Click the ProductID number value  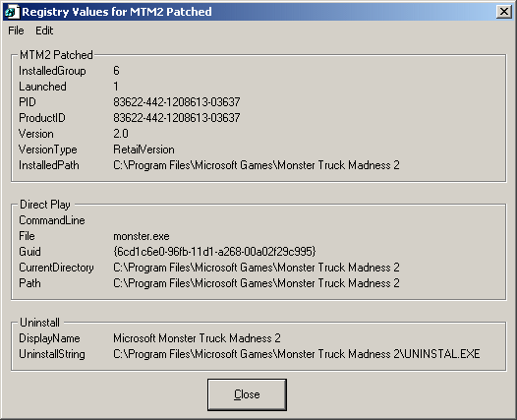[x=177, y=118]
